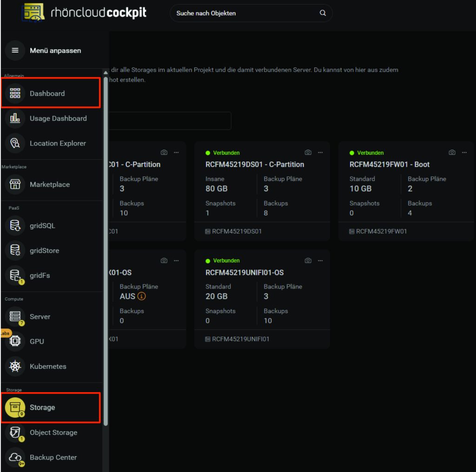476x472 pixels.
Task: Open the more menu on RCFM45219DS01 card
Action: coord(320,152)
